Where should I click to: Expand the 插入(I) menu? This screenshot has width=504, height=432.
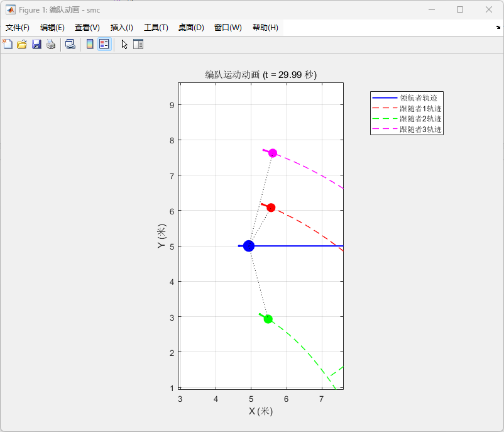click(122, 28)
